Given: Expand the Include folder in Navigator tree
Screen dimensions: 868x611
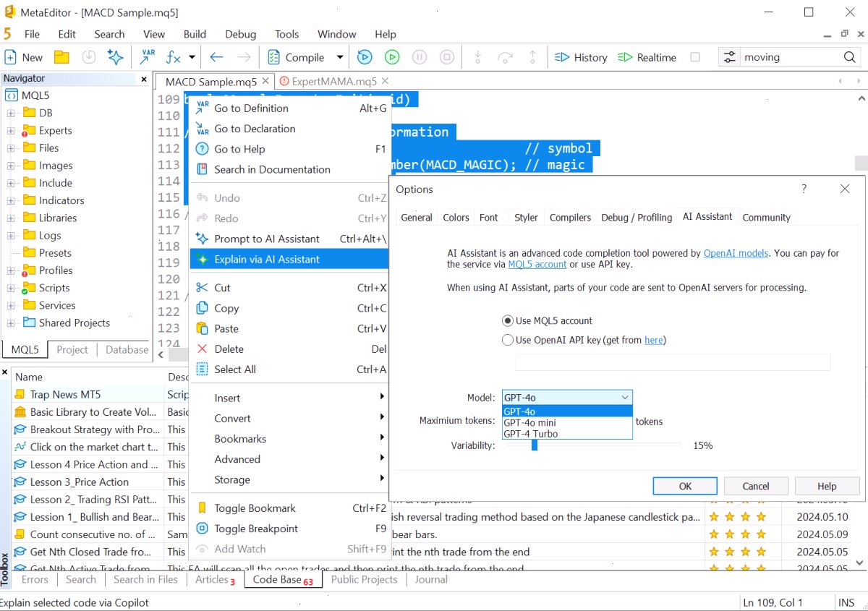Looking at the screenshot, I should (11, 183).
